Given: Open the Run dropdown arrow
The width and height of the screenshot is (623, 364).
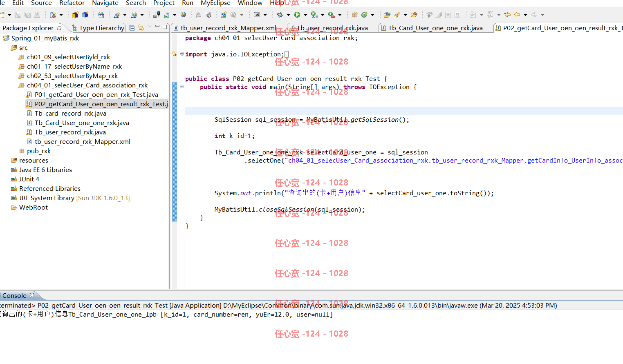Looking at the screenshot, I should [x=305, y=15].
